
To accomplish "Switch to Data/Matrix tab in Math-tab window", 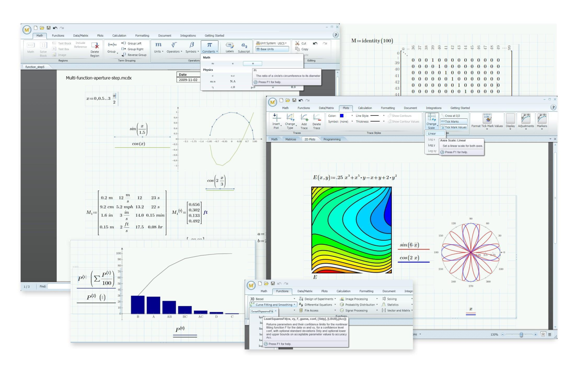I will point(81,36).
